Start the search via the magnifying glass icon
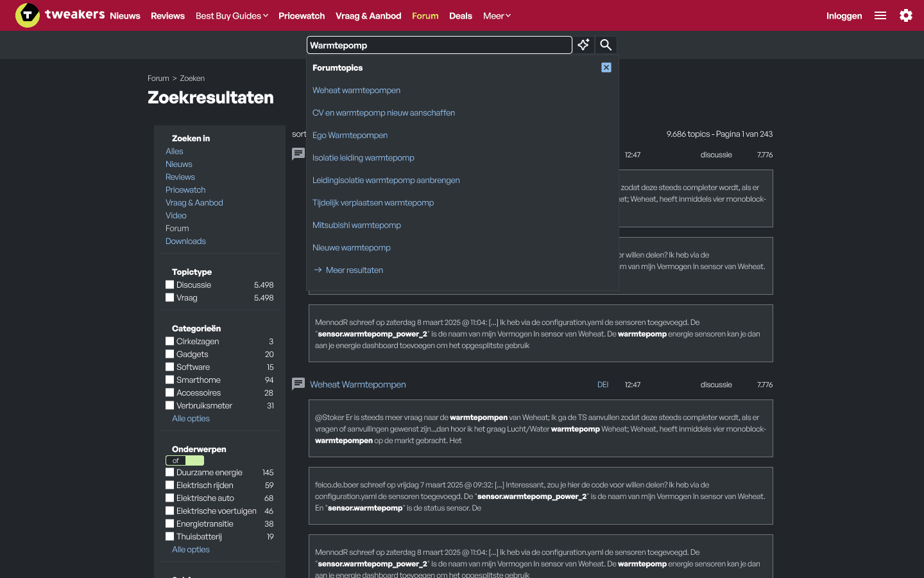This screenshot has width=924, height=578. pyautogui.click(x=606, y=45)
